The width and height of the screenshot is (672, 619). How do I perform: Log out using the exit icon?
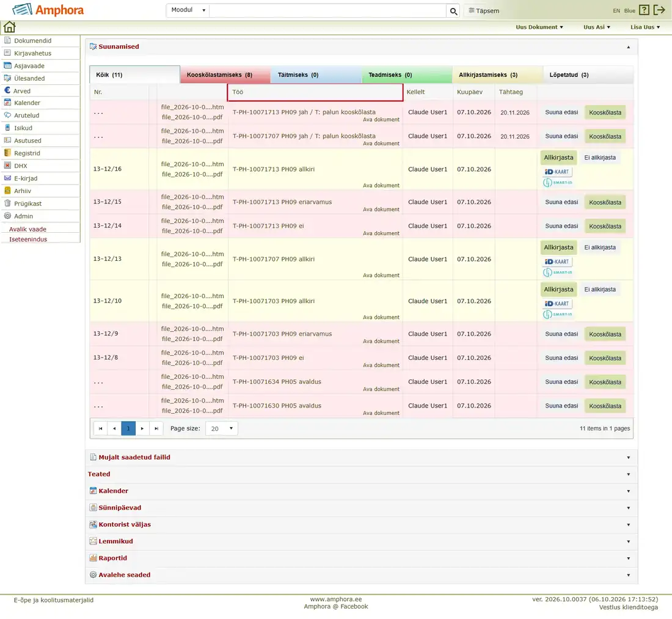tap(659, 10)
